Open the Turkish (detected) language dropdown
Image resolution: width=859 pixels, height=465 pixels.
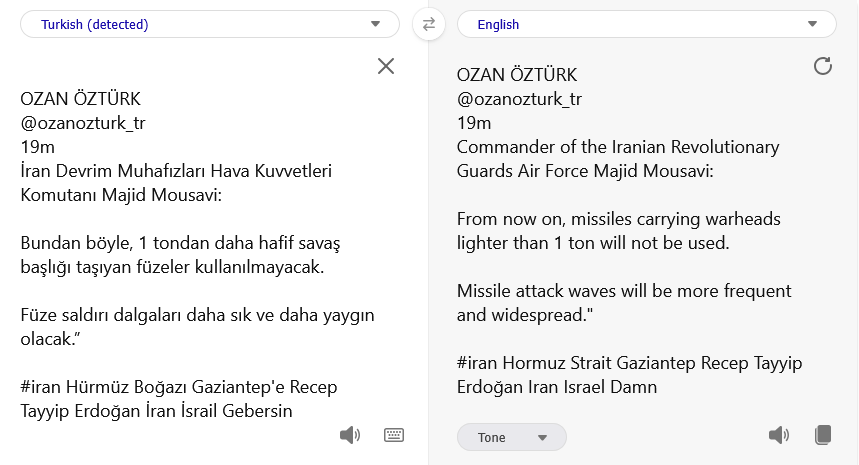click(210, 24)
